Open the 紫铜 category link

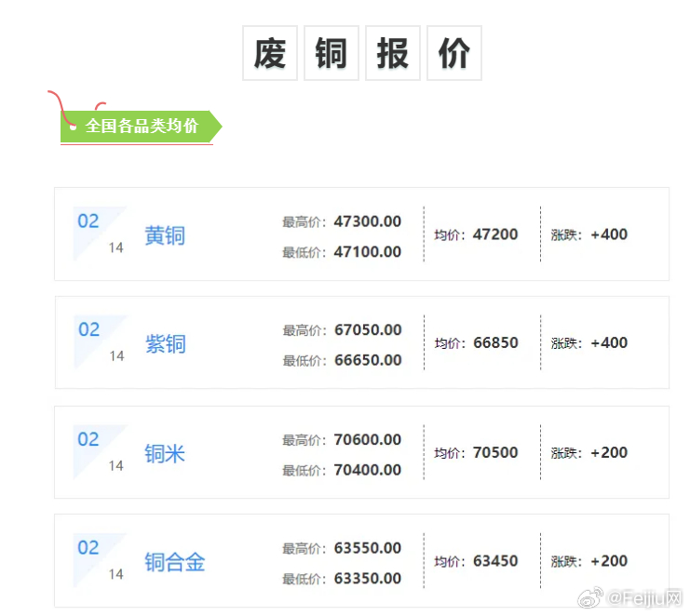click(166, 343)
